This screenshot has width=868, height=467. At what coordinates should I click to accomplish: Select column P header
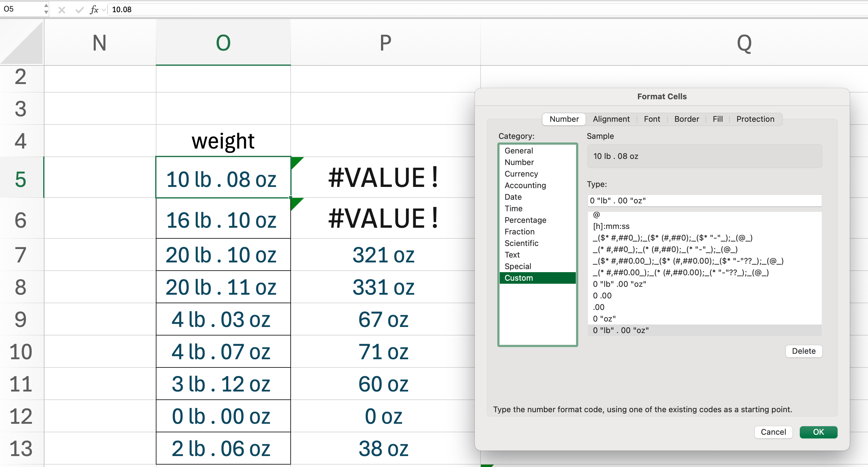385,43
